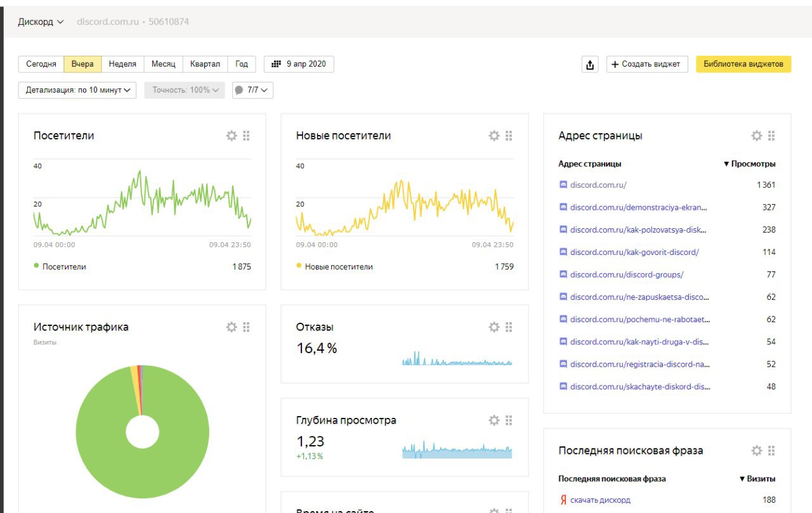Open the Дискорд counter dropdown
Image resolution: width=812 pixels, height=513 pixels.
click(41, 22)
